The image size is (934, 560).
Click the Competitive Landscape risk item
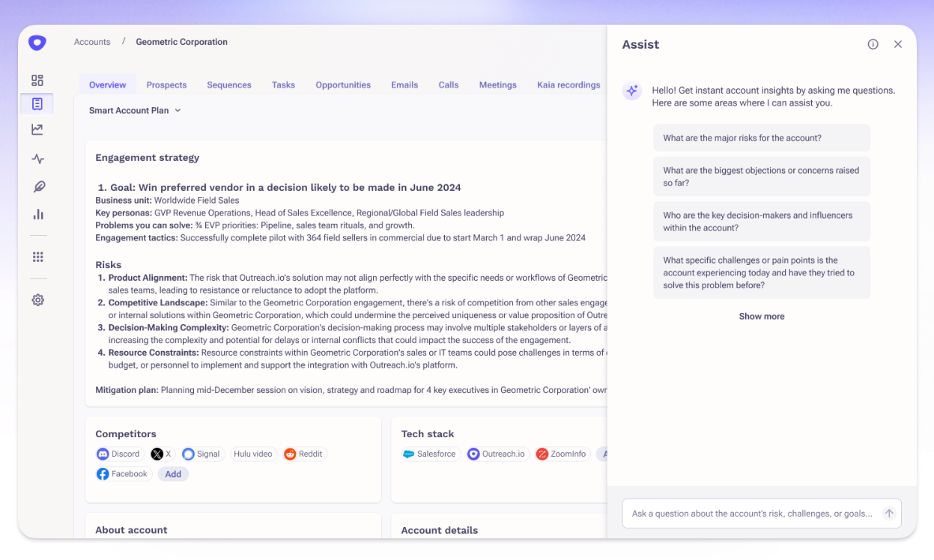(352, 309)
